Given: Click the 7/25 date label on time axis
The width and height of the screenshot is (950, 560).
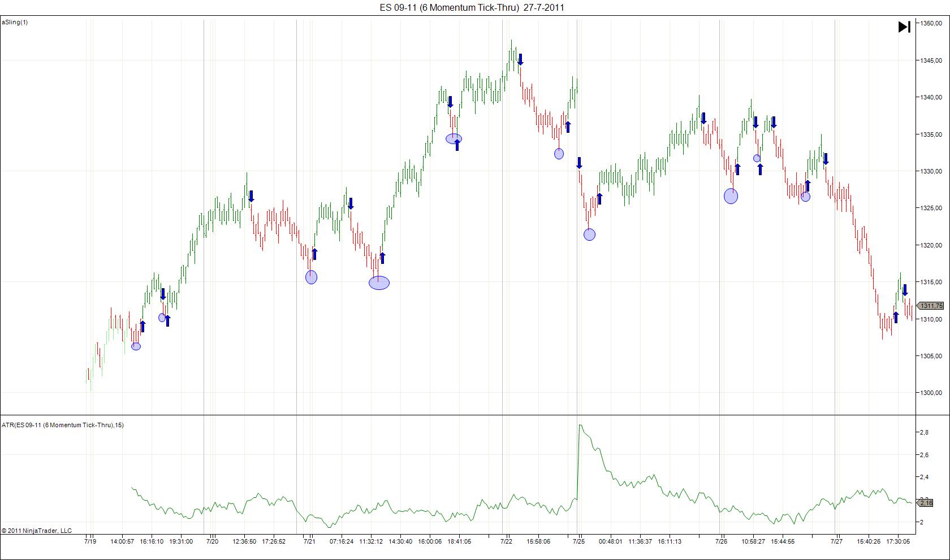Looking at the screenshot, I should pyautogui.click(x=580, y=541).
